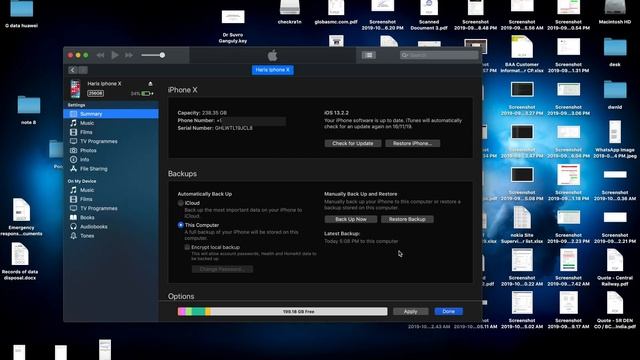Eject Haris Iphone X with eject icon
The width and height of the screenshot is (640, 360).
pos(150,84)
